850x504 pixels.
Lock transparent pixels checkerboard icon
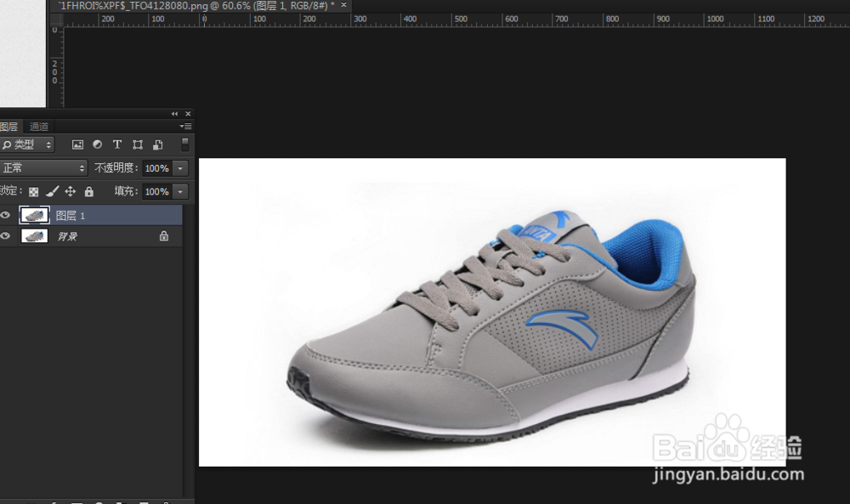[x=34, y=192]
